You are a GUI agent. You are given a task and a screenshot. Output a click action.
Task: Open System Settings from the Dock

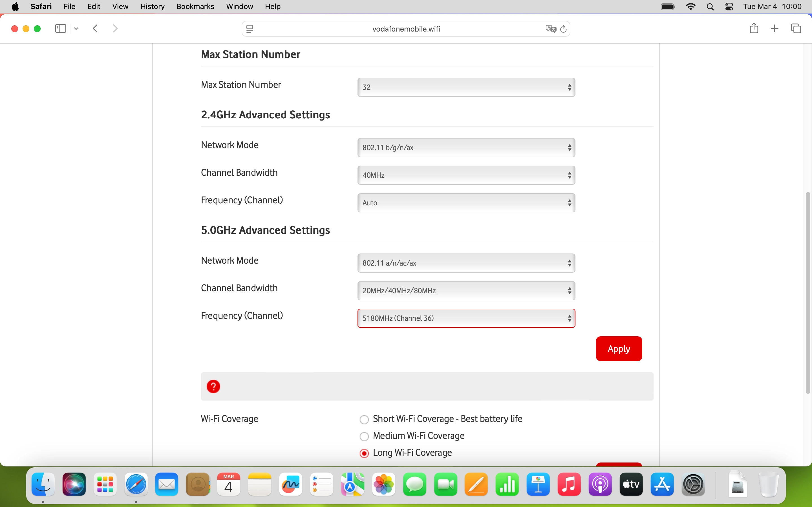pyautogui.click(x=693, y=484)
